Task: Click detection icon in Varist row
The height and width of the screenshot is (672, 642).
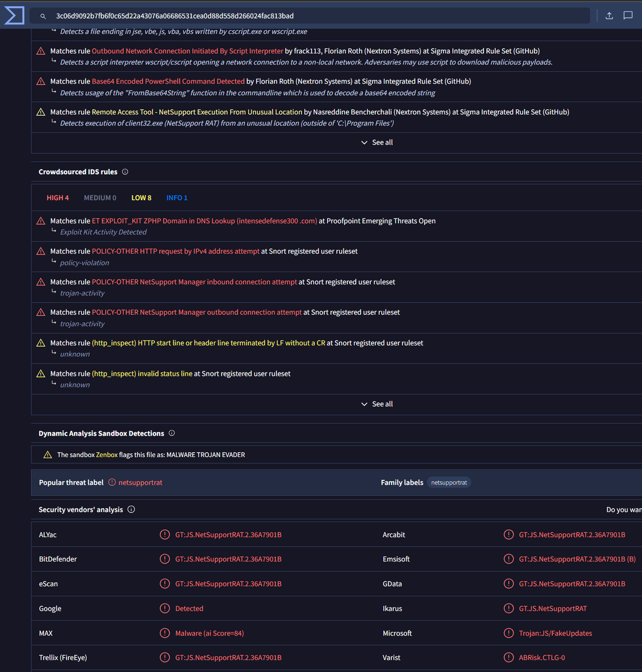Action: [509, 657]
